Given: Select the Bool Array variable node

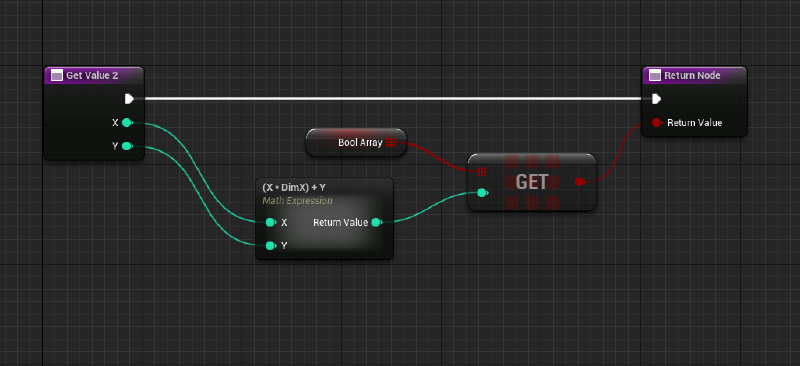Looking at the screenshot, I should click(x=356, y=142).
